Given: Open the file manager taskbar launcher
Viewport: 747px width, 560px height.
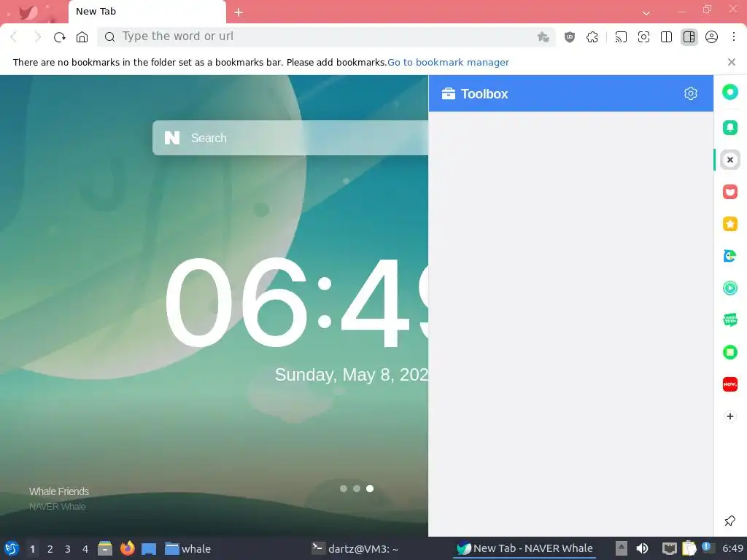Looking at the screenshot, I should click(105, 548).
